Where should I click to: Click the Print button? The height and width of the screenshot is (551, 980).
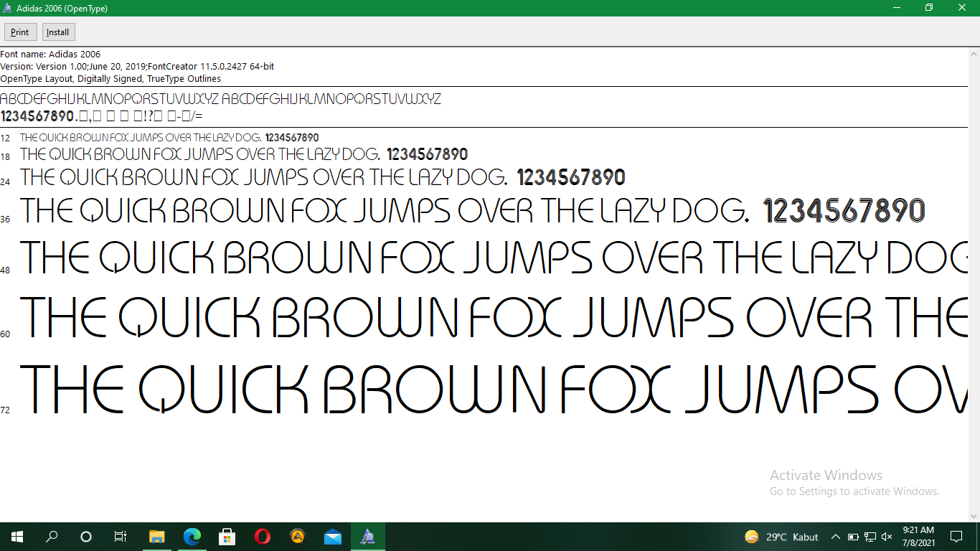[x=20, y=32]
